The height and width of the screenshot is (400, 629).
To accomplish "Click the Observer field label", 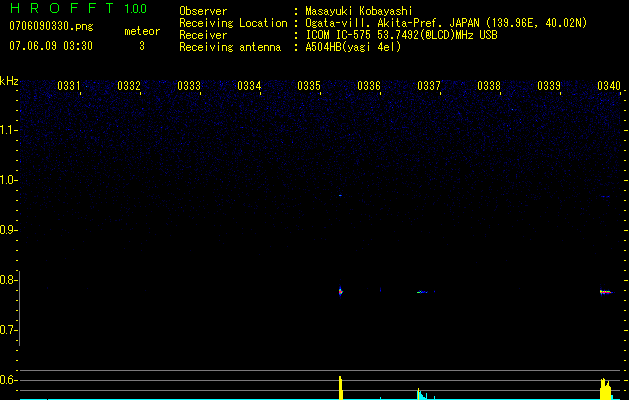I will (203, 11).
